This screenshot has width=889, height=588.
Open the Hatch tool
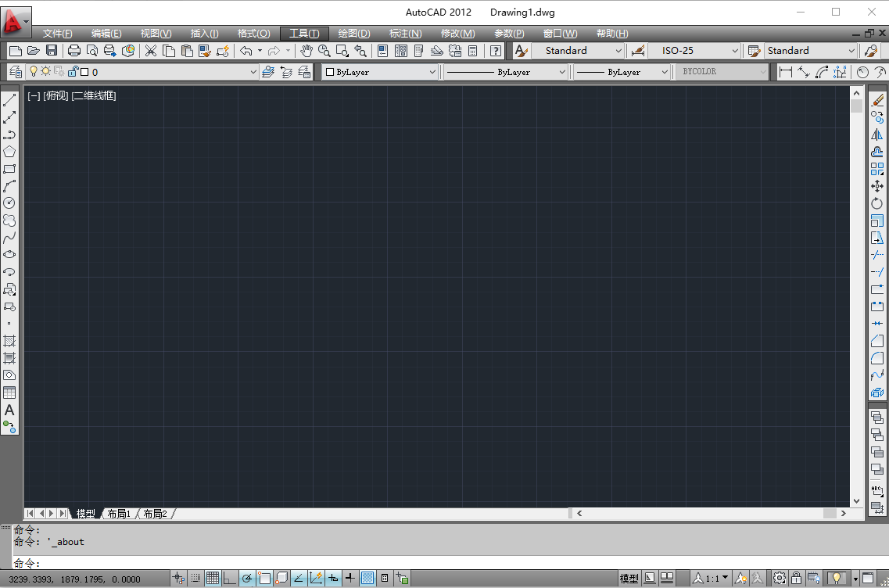tap(10, 340)
